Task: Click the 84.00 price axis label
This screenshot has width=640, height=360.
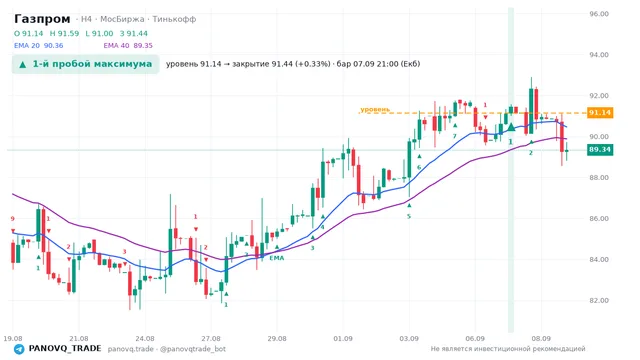Action: pos(599,260)
